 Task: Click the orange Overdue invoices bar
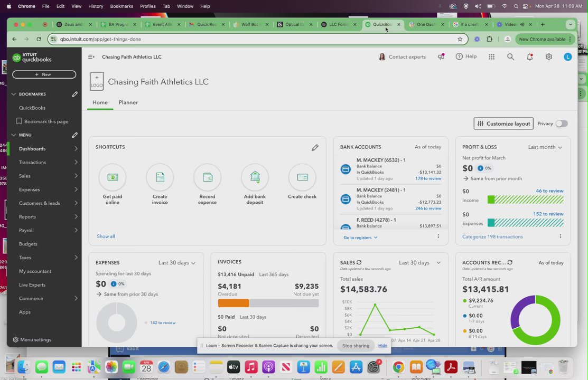(234, 303)
